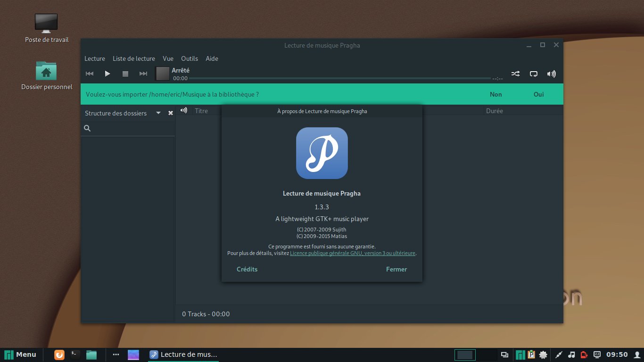Viewport: 644px width, 362px height.
Task: Stop playback with the stop button
Action: click(125, 74)
